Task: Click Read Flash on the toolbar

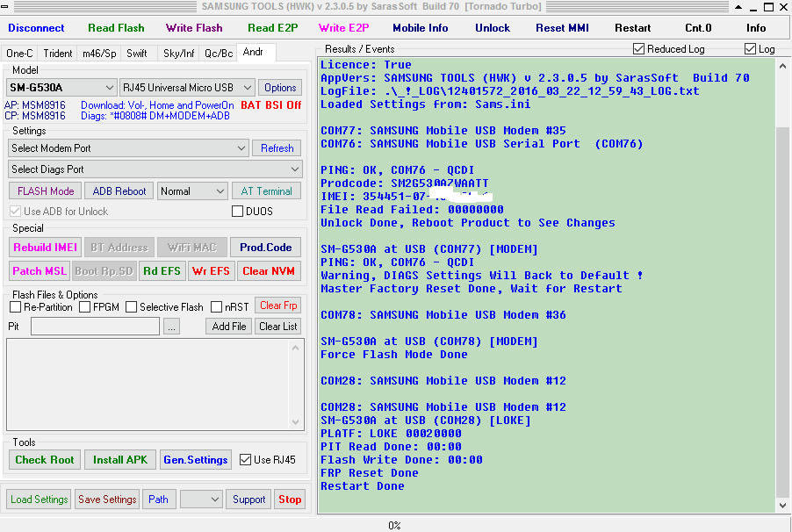Action: click(x=116, y=27)
